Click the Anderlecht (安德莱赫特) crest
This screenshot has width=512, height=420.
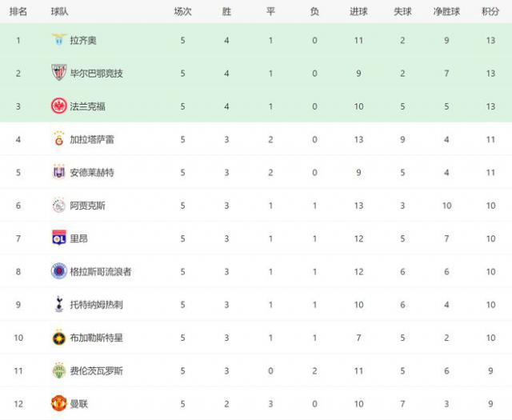point(58,172)
